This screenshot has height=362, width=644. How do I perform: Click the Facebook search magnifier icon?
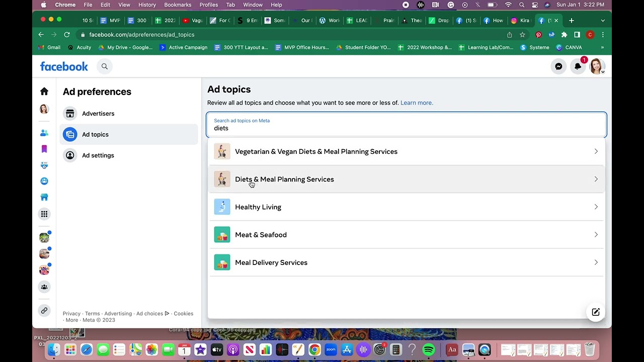point(105,66)
